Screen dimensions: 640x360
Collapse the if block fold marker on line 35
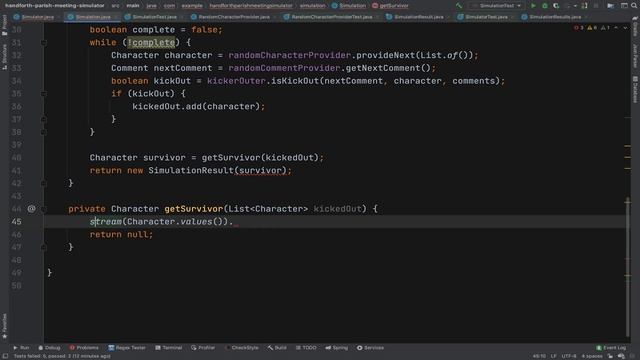click(x=44, y=93)
